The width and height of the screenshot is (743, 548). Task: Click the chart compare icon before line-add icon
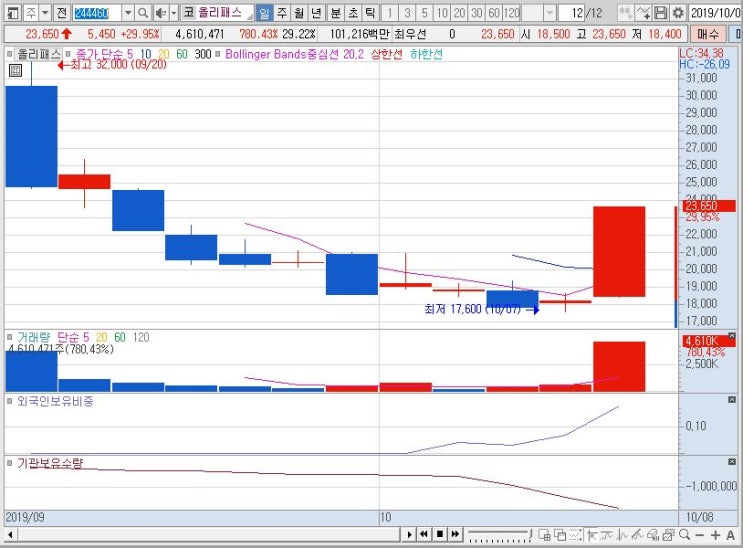[x=625, y=13]
